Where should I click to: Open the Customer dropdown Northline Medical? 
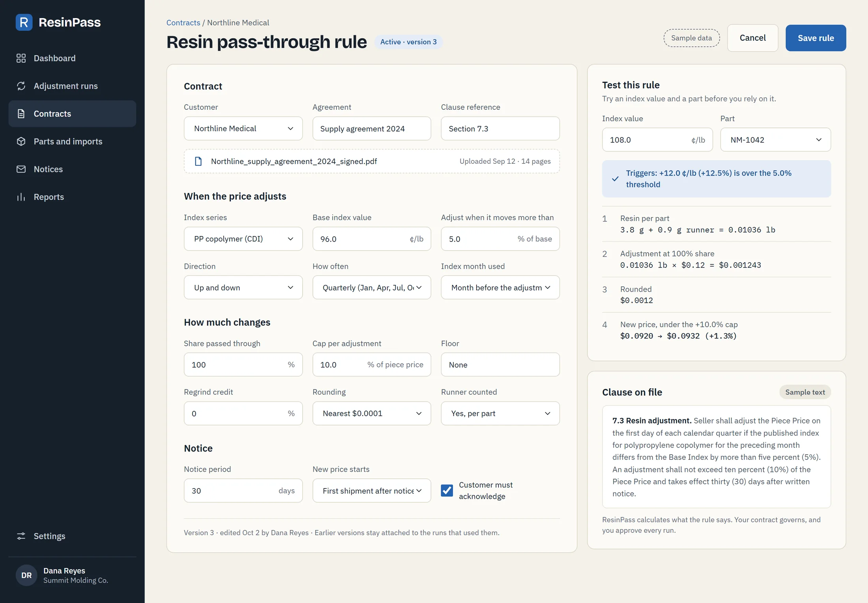(x=243, y=129)
